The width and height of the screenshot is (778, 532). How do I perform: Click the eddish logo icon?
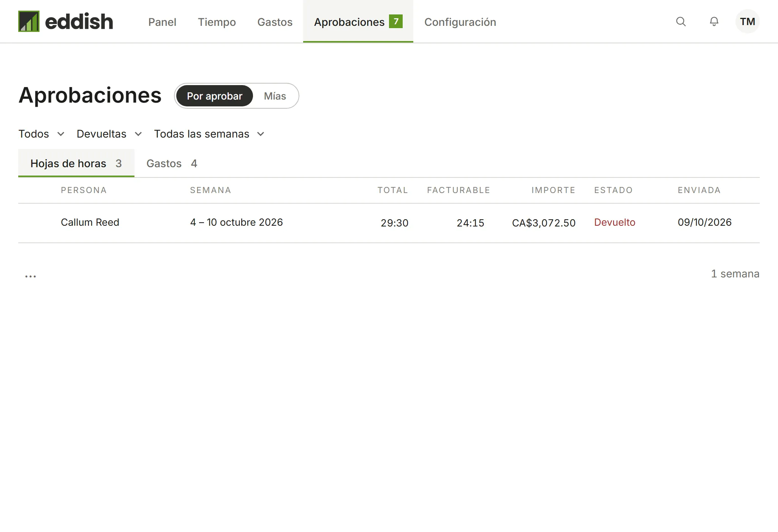click(x=29, y=21)
